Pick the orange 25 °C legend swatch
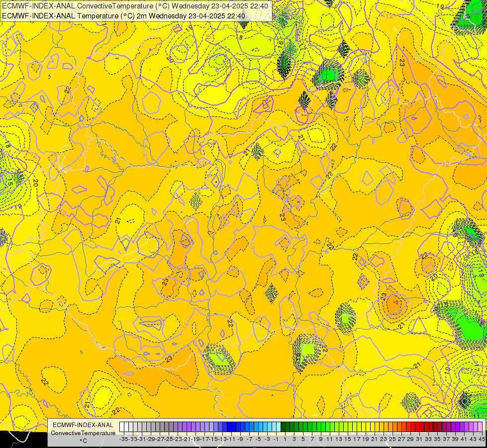The width and height of the screenshot is (487, 448). tap(390, 427)
